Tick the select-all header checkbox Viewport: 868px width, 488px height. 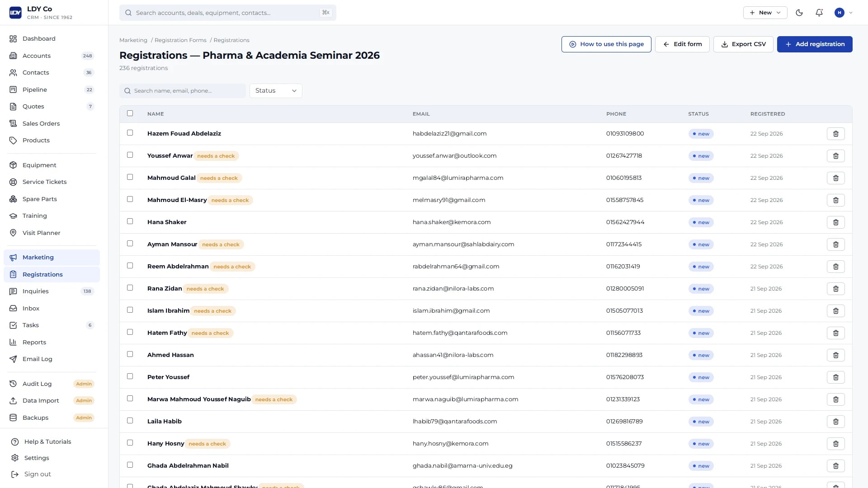[x=130, y=113]
